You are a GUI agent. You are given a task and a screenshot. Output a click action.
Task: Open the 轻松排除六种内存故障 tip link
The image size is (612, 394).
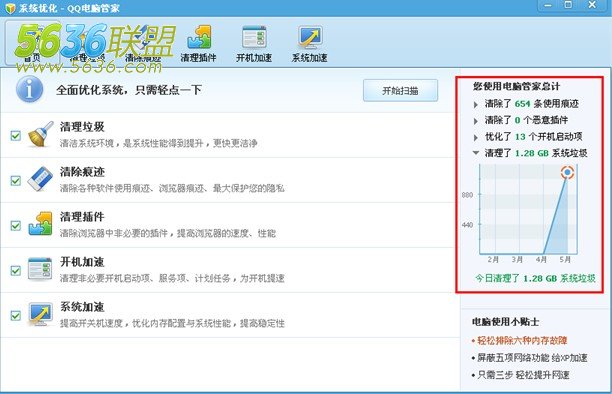point(522,341)
